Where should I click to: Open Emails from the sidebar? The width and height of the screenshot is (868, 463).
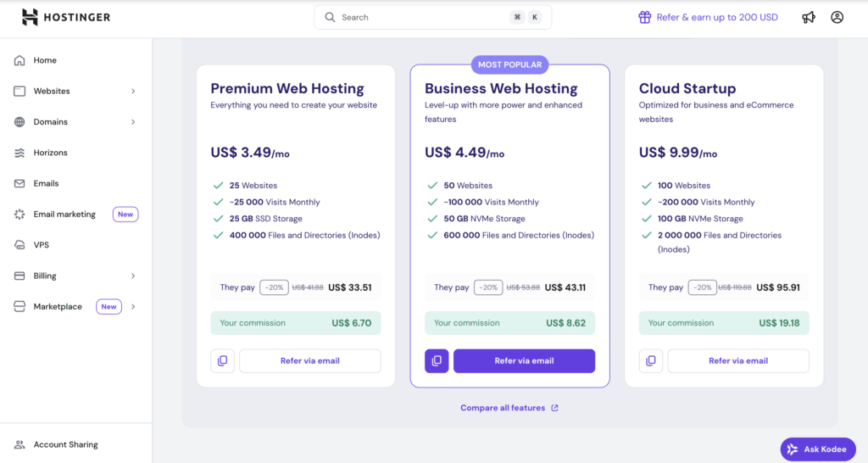(46, 183)
